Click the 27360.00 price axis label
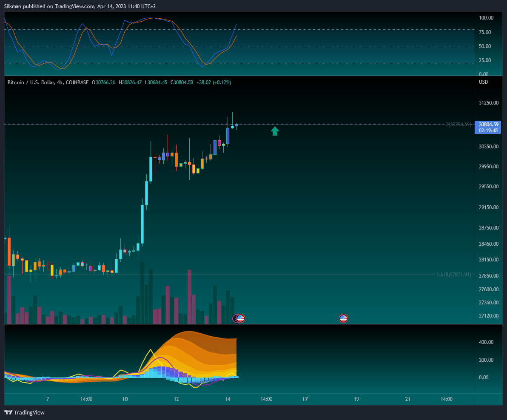Image resolution: width=507 pixels, height=420 pixels. coord(489,303)
